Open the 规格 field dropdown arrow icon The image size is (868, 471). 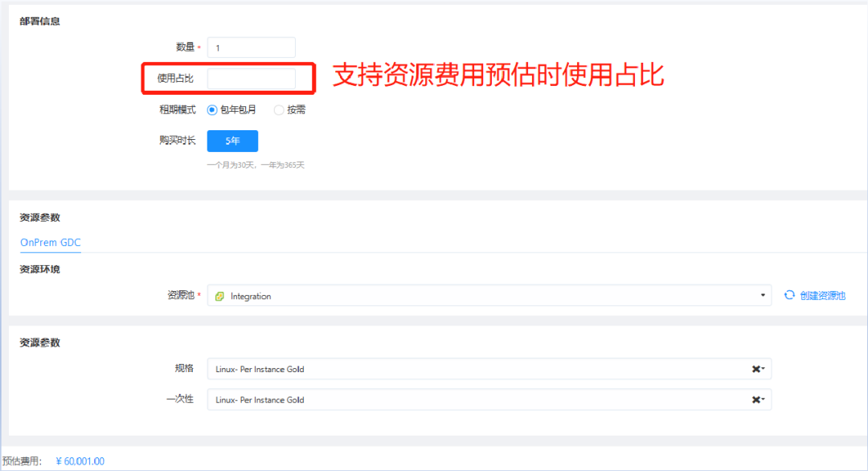762,369
